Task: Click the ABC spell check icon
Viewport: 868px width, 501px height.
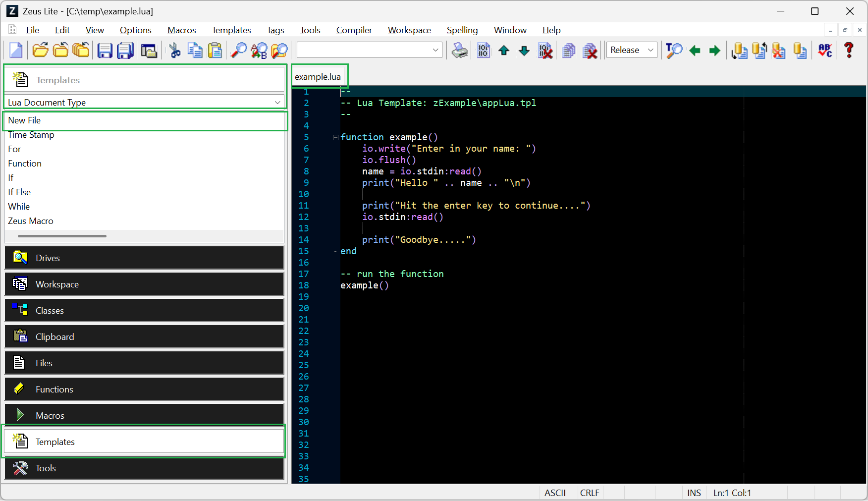Action: point(825,50)
